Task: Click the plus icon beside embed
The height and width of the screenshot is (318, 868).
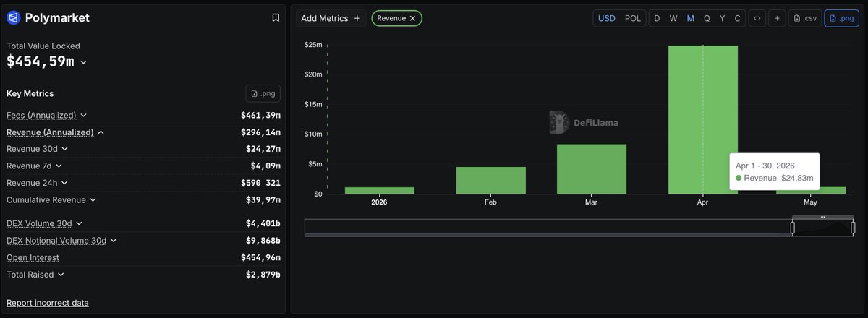Action: pos(777,18)
